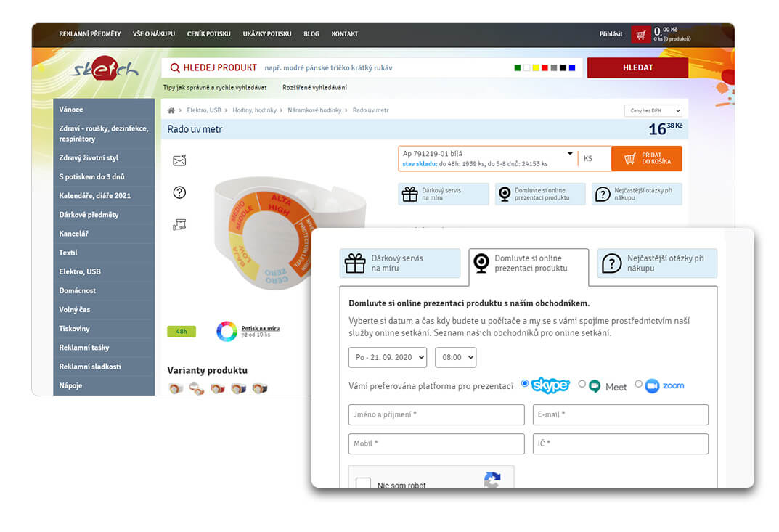Open the date dropdown Po - 21. 09. 2020
This screenshot has height=532, width=779.
tap(388, 357)
